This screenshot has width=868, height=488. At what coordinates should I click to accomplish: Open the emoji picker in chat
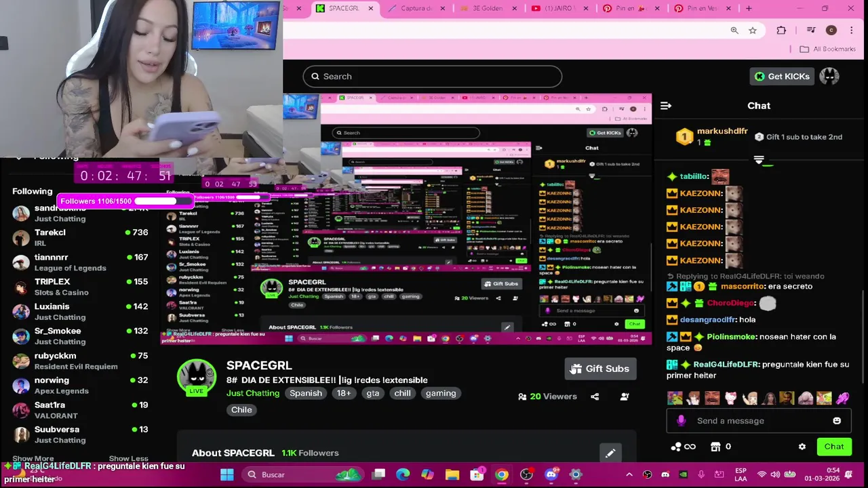tap(837, 421)
